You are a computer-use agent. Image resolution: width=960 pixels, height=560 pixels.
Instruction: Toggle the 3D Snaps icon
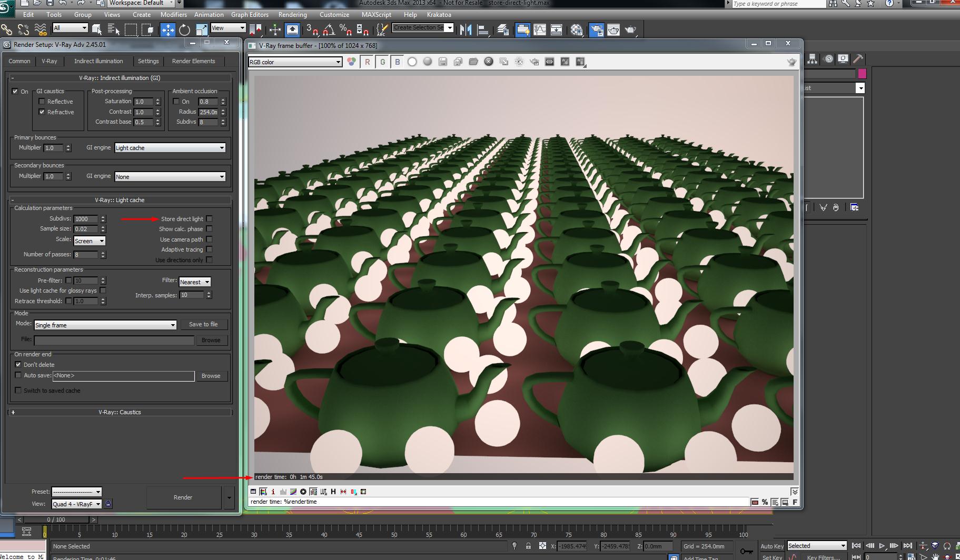(x=312, y=29)
